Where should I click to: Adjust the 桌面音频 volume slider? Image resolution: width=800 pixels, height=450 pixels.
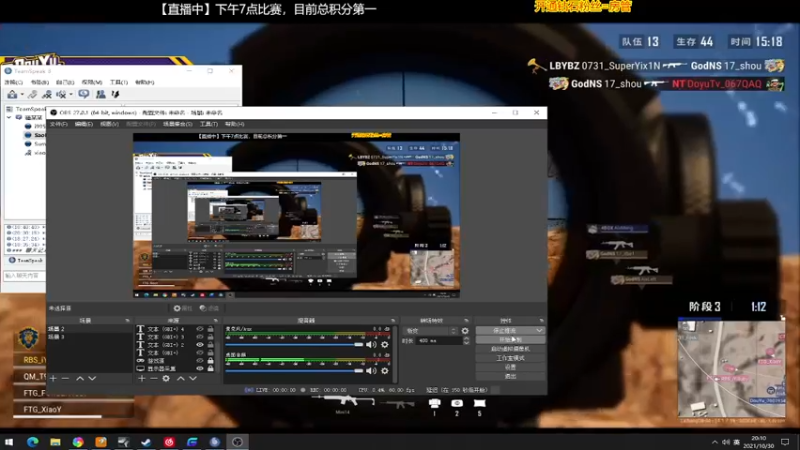(x=294, y=371)
